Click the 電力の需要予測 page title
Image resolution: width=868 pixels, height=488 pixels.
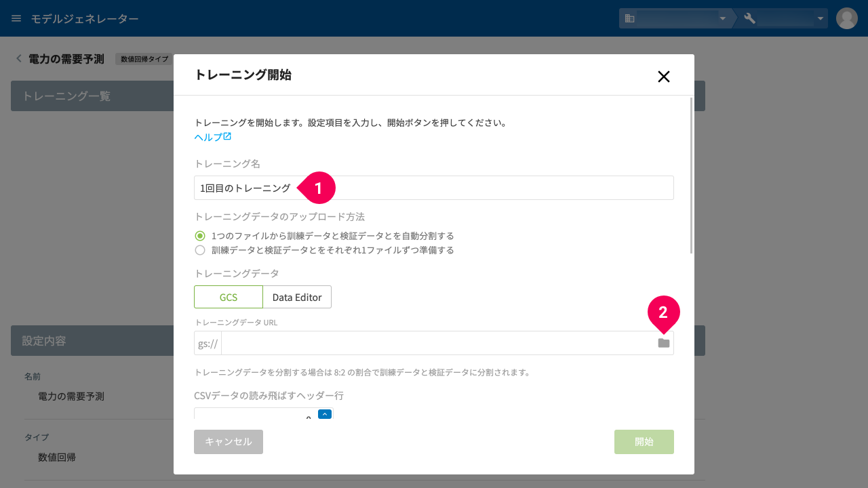click(66, 58)
